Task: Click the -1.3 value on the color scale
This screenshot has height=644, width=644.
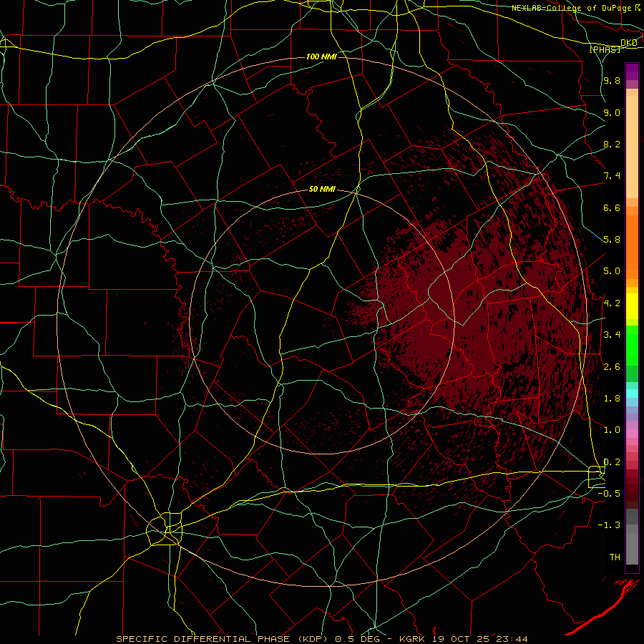Action: tap(609, 525)
